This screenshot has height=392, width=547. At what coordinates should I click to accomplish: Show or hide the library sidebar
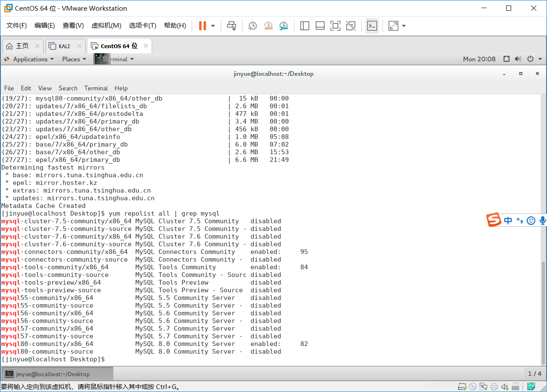(x=305, y=26)
